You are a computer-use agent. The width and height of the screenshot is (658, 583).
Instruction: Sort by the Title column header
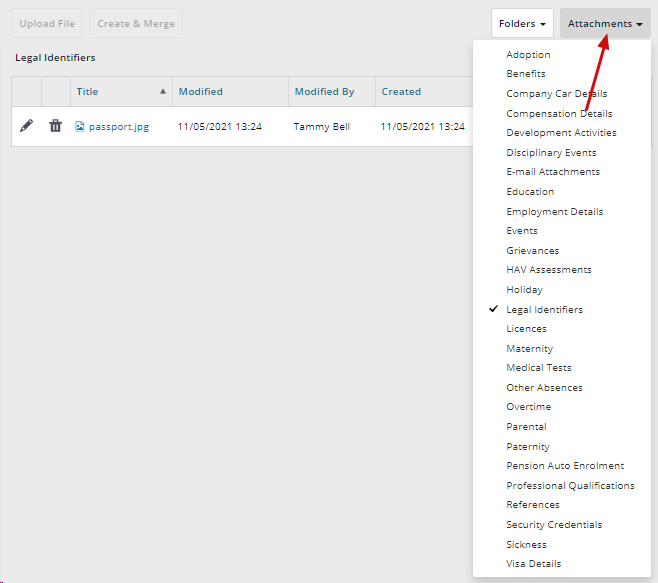point(87,92)
